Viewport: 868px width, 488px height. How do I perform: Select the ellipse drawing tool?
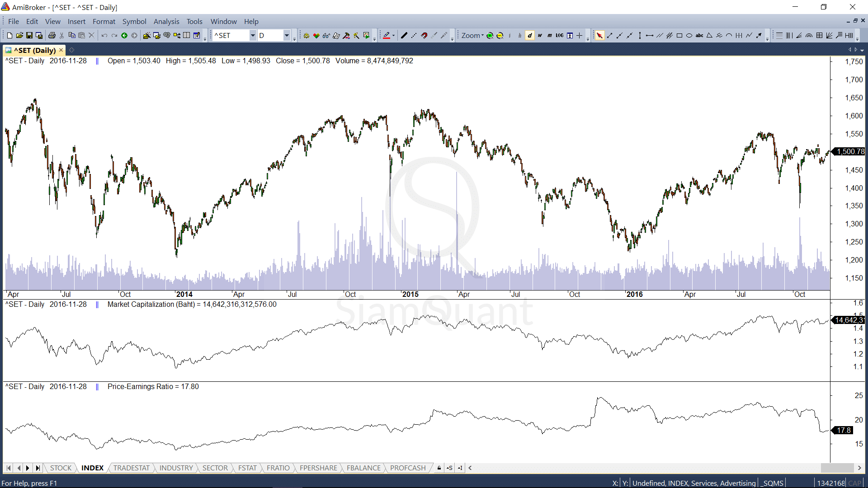[689, 36]
